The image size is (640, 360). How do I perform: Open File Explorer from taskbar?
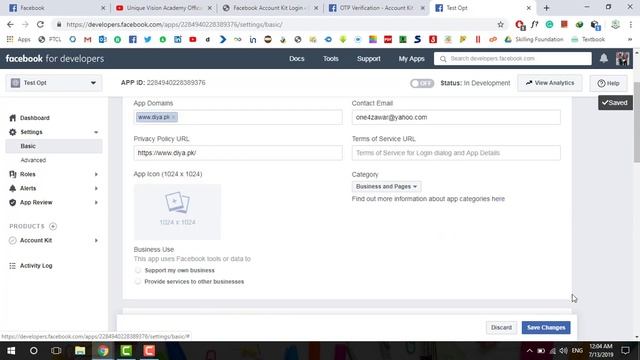[80, 351]
